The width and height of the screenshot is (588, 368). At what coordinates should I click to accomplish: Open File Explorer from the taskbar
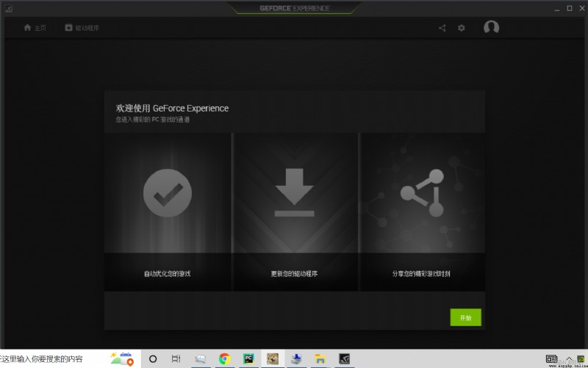coord(320,359)
